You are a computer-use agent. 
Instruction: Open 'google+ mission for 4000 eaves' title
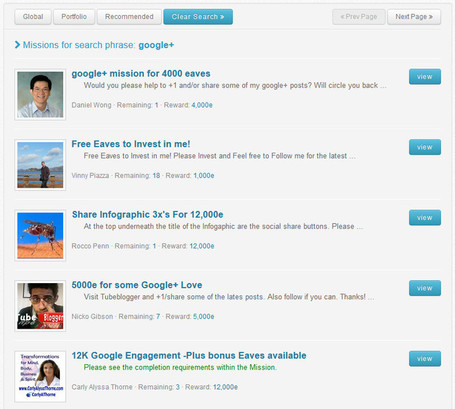(x=141, y=74)
